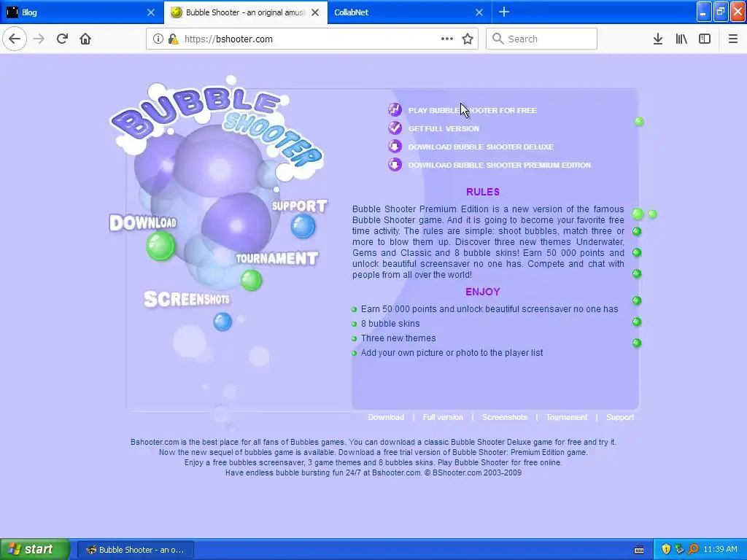Open Get Full Version link
This screenshot has height=560, width=747.
pyautogui.click(x=444, y=128)
